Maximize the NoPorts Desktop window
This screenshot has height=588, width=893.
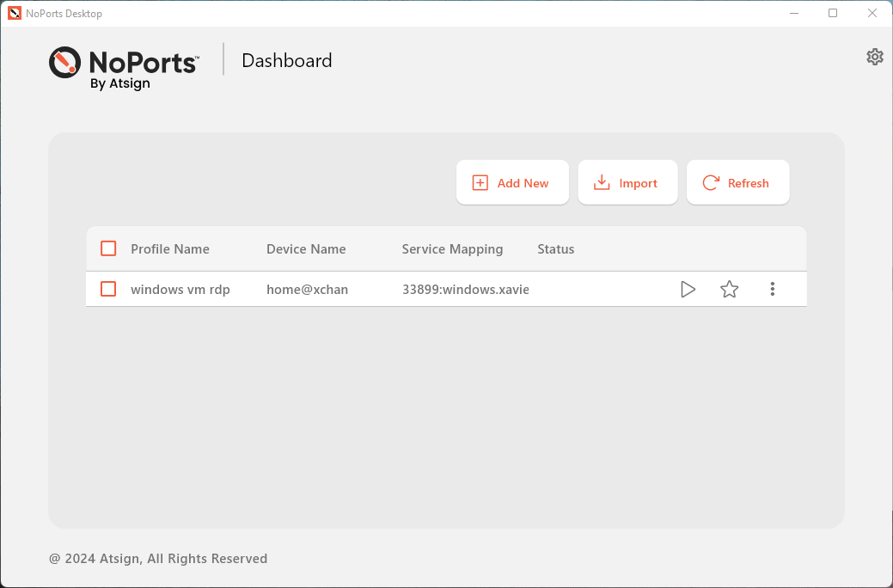833,13
